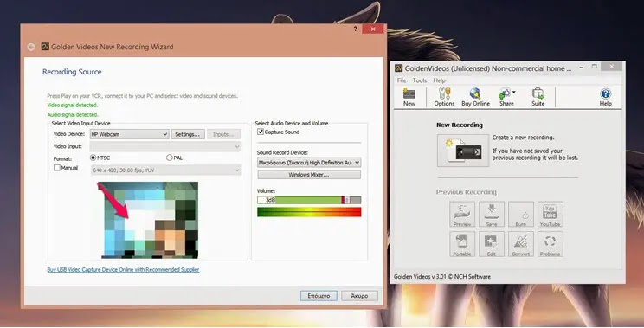Tick the Manual format checkbox

click(x=57, y=168)
